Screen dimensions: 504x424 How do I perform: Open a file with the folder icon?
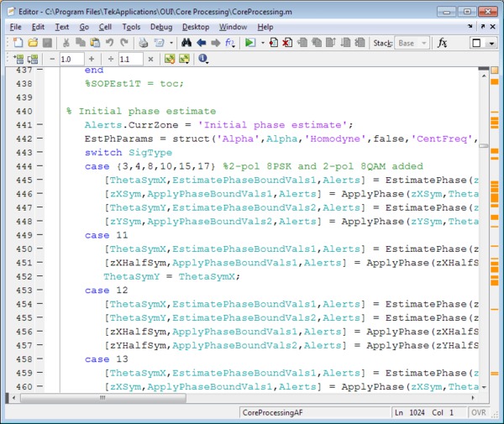click(x=33, y=43)
